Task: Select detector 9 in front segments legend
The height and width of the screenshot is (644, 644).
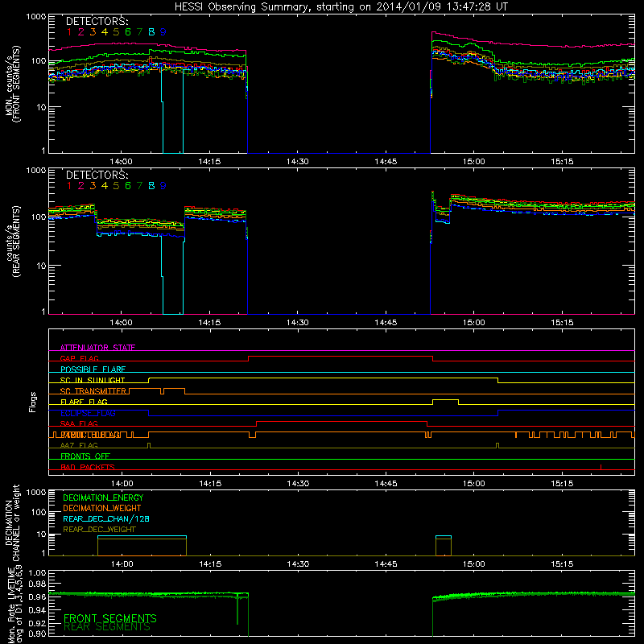Action: 163,32
